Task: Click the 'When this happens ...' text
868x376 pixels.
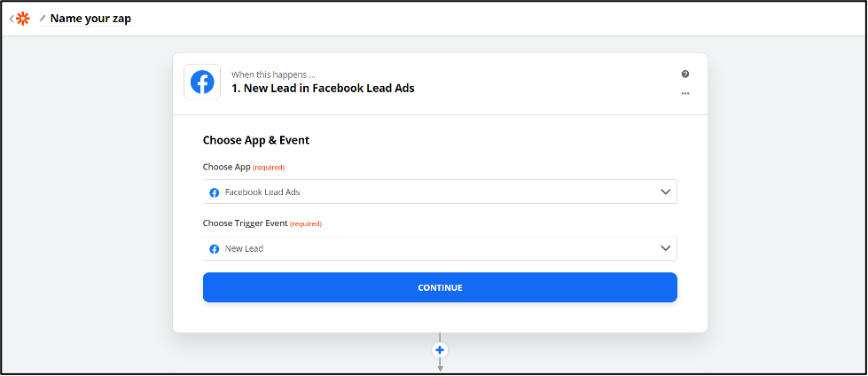Action: (x=273, y=74)
